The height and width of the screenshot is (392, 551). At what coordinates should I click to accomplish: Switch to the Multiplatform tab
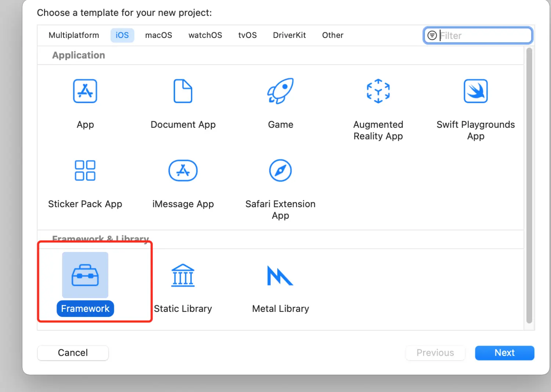pos(74,35)
